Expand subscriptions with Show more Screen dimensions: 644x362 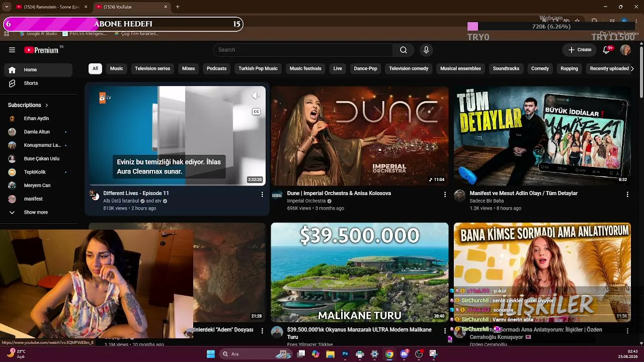(38, 212)
